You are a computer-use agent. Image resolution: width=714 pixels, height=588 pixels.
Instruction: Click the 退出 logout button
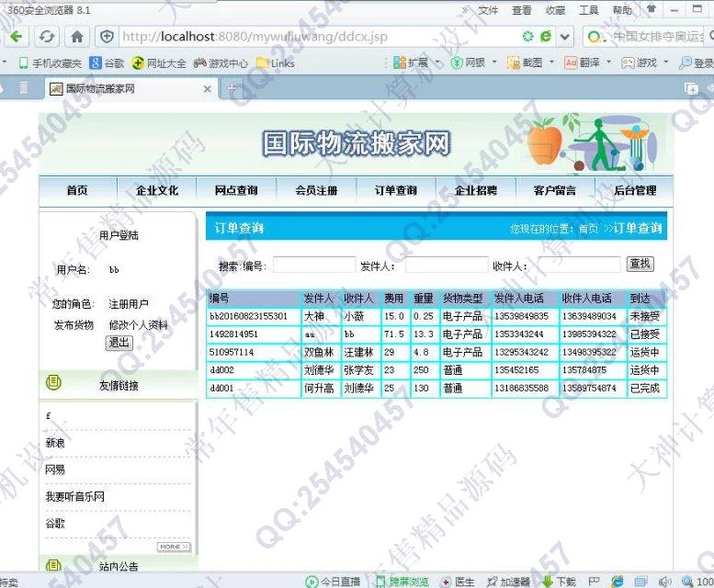coord(119,343)
